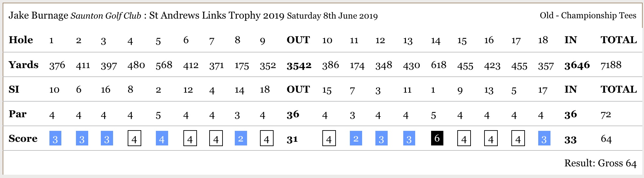Click the Old - Championship Tees label
This screenshot has height=178, width=644.
coord(588,16)
